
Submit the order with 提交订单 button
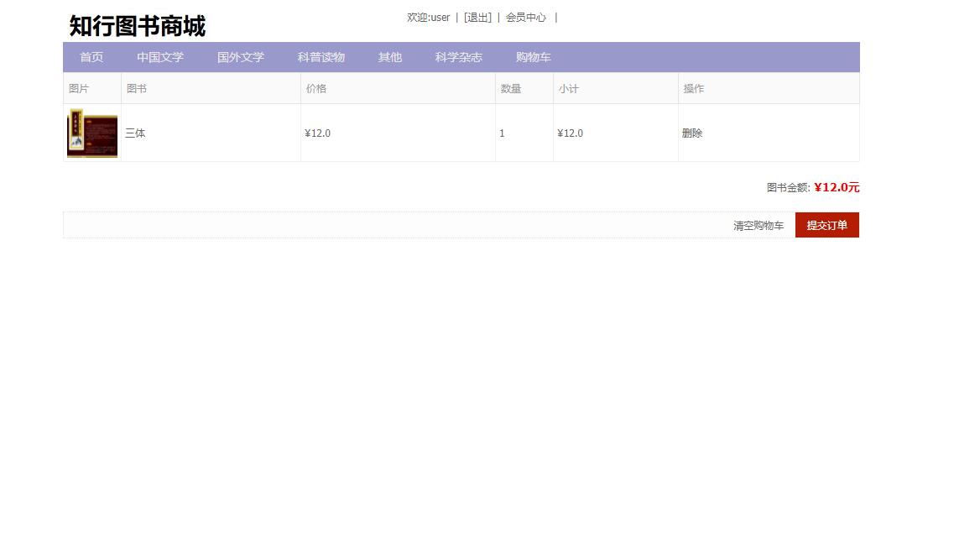(826, 225)
